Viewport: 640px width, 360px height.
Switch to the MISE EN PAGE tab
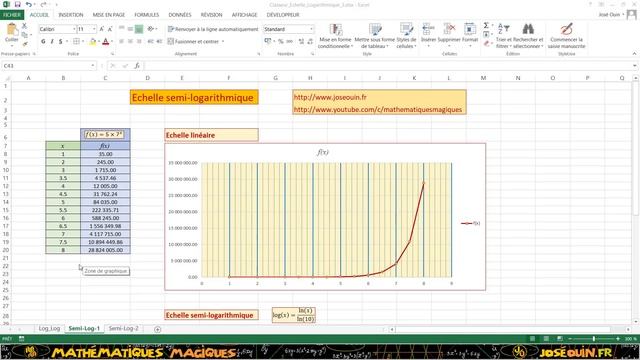[x=109, y=15]
